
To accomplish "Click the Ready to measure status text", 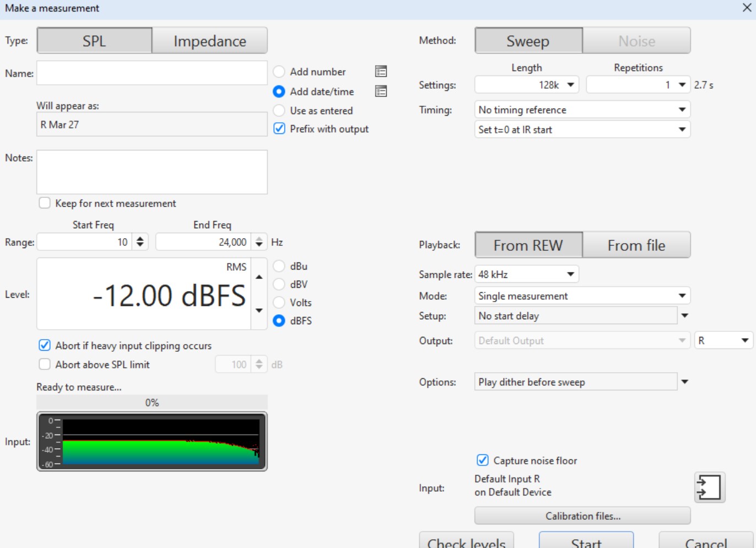I will point(79,387).
